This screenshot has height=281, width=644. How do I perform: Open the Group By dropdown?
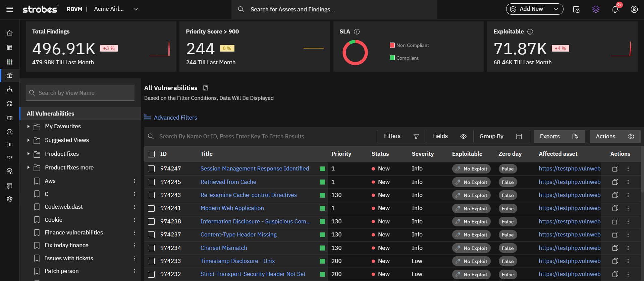pyautogui.click(x=501, y=136)
